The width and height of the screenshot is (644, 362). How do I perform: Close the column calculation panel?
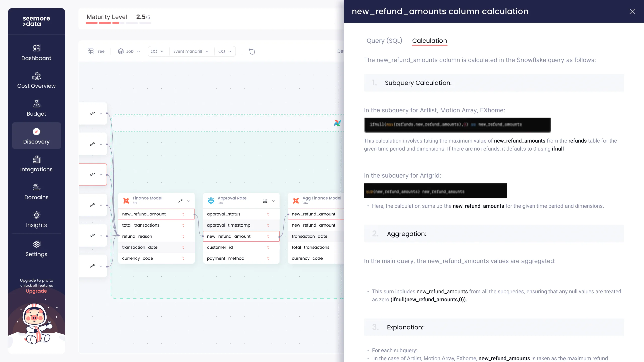(632, 11)
